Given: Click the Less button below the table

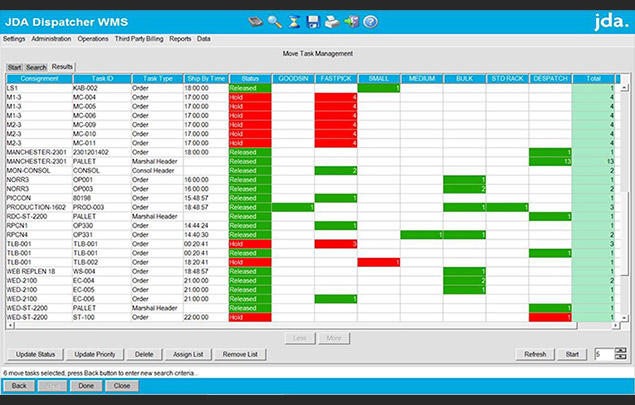Looking at the screenshot, I should [300, 338].
